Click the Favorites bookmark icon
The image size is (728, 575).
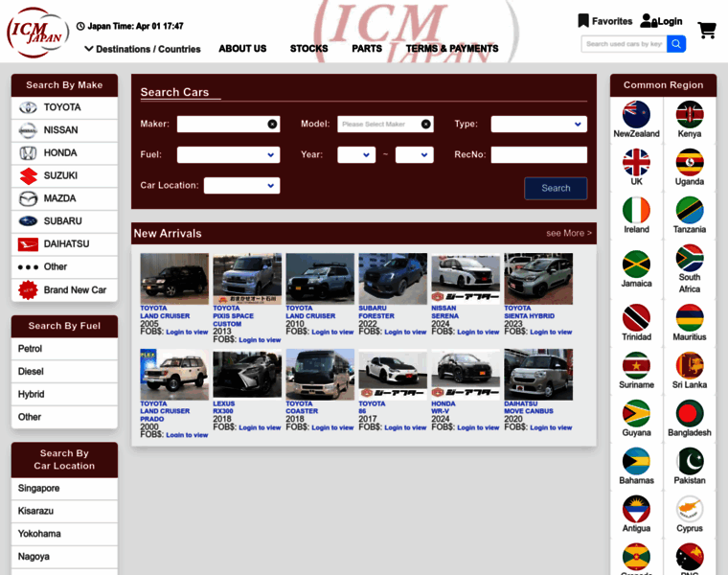click(583, 21)
